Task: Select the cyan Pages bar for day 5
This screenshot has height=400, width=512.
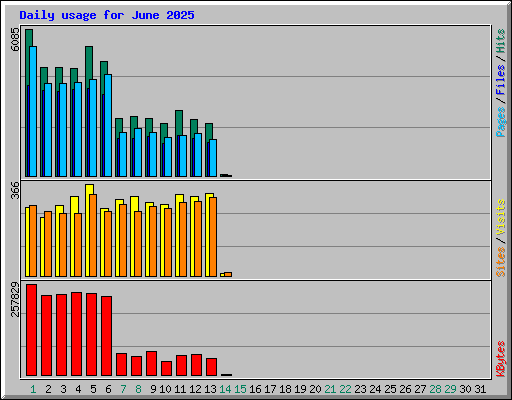Action: [x=93, y=128]
